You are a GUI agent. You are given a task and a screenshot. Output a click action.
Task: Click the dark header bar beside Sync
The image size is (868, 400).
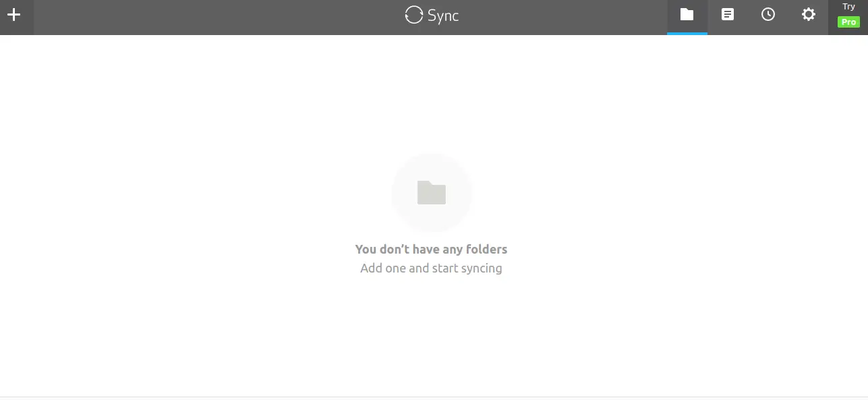[x=216, y=17]
